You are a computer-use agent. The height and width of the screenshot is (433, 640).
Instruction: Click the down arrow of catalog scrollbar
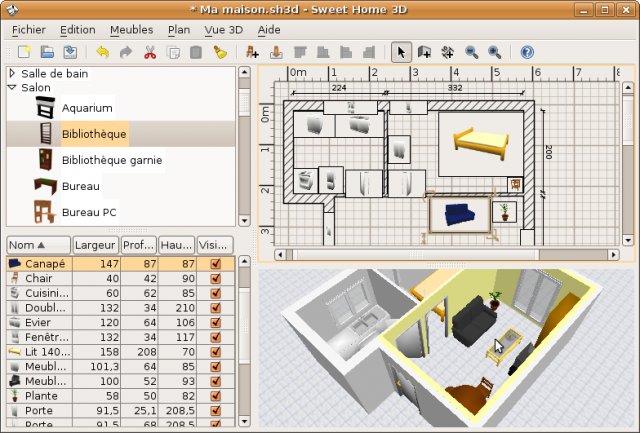click(x=244, y=221)
